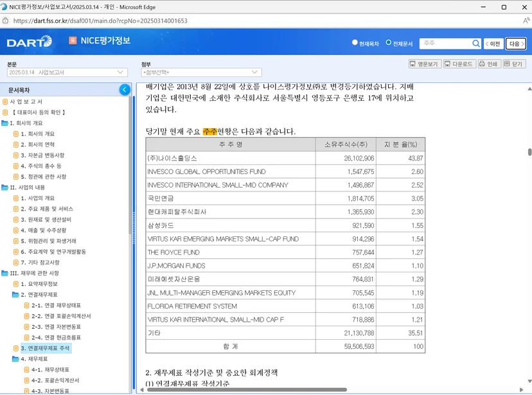Open 6. 주요계약 및 연구개발활동 section
532x395 pixels.
point(53,252)
